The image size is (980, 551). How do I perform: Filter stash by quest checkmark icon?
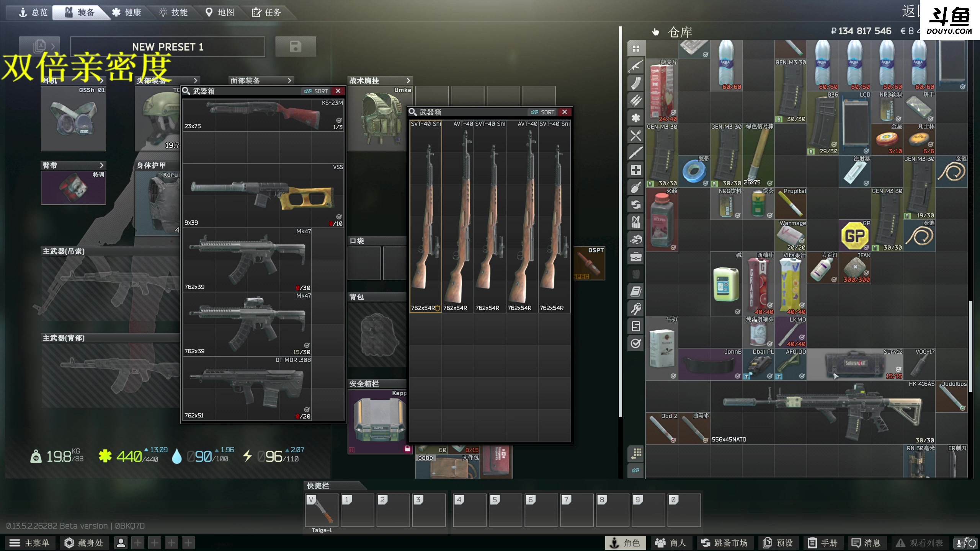click(x=636, y=343)
